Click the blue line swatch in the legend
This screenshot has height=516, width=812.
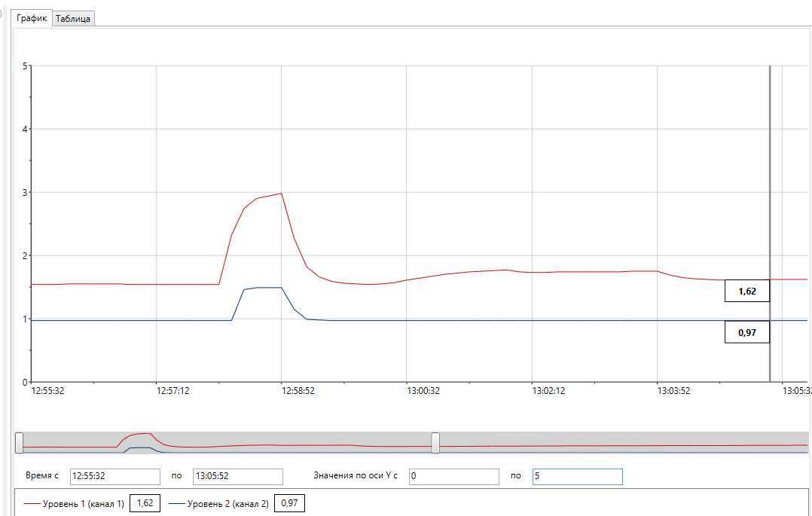[176, 503]
